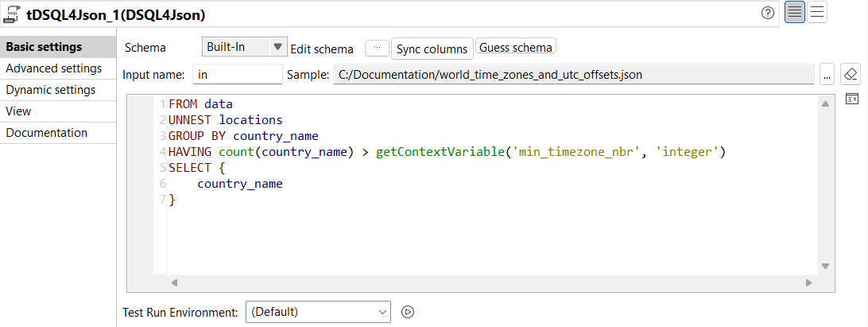Click 'country_name' on line 6

pos(240,184)
